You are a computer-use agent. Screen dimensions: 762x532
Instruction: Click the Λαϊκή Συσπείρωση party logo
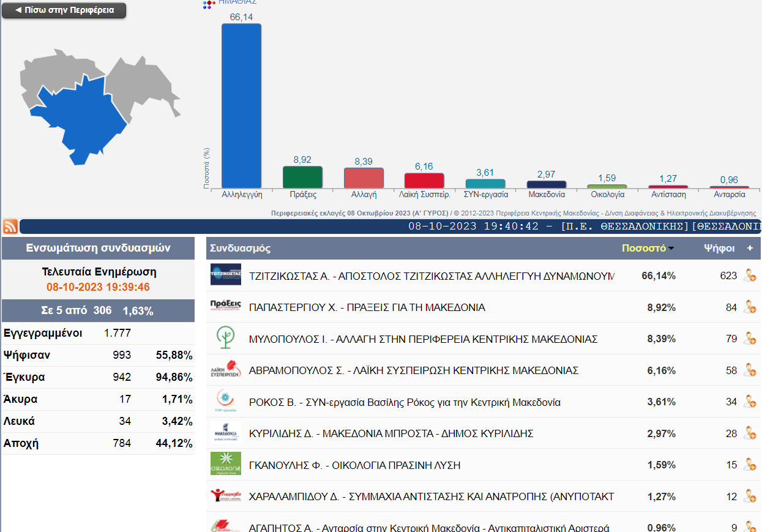click(x=225, y=370)
